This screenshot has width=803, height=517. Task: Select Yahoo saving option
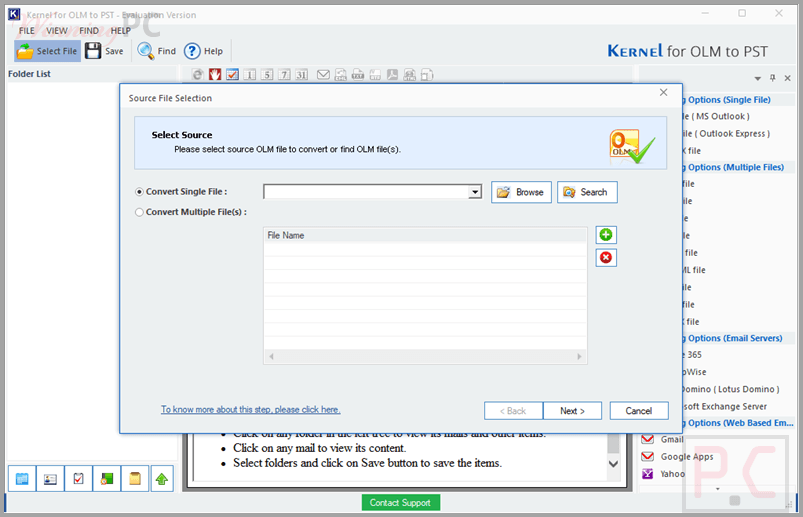pos(663,474)
